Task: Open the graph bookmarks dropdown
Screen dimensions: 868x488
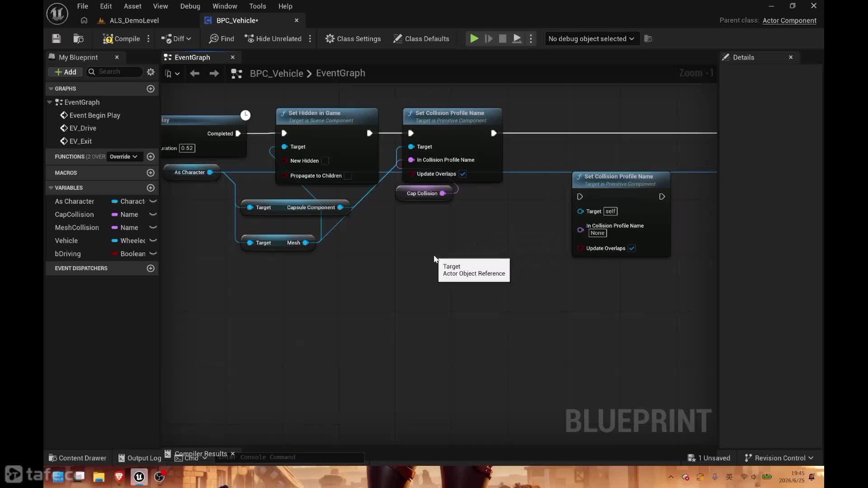Action: (x=172, y=74)
